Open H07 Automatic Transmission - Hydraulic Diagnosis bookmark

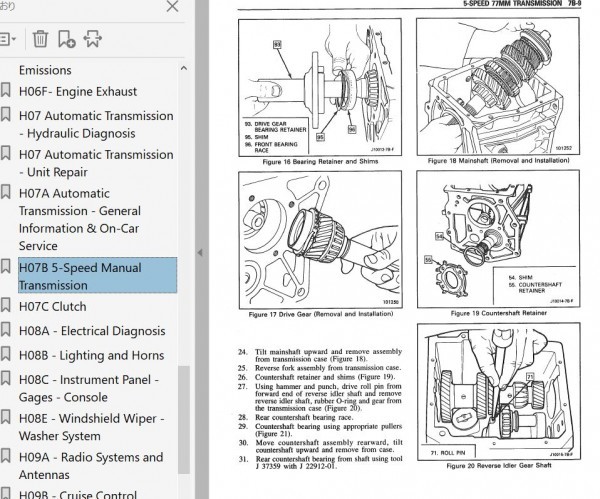point(96,124)
